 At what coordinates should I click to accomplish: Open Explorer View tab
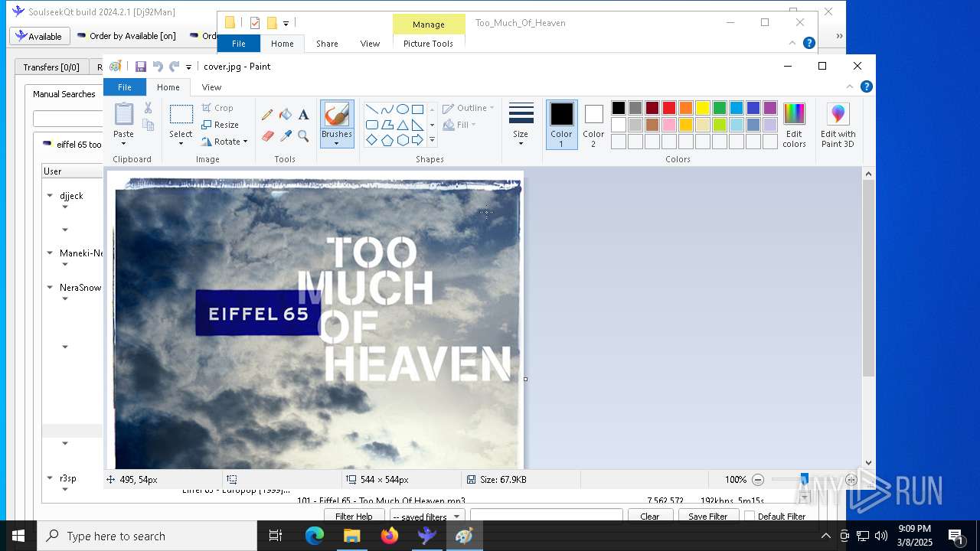pos(370,44)
